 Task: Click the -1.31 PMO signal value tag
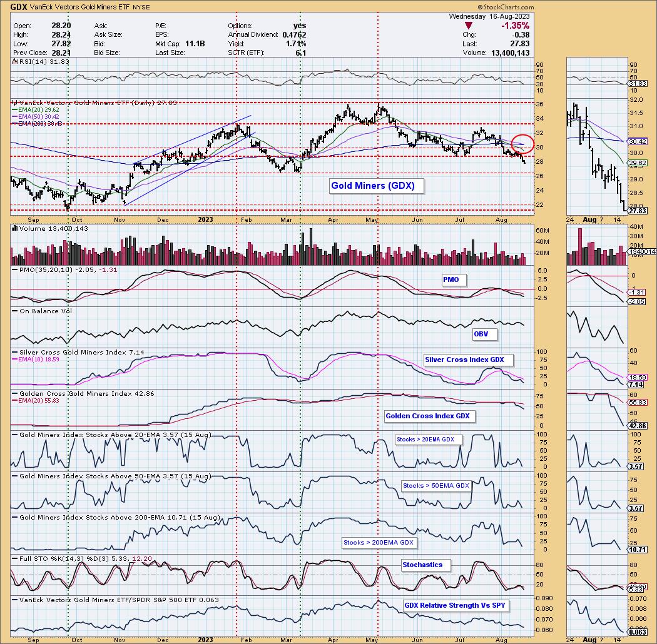[637, 292]
